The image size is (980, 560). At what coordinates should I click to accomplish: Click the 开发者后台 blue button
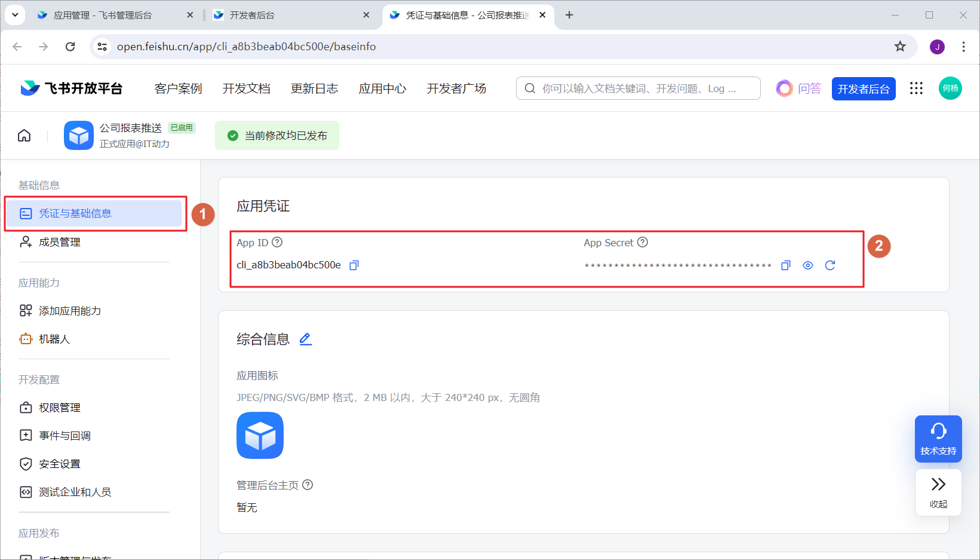click(x=864, y=88)
